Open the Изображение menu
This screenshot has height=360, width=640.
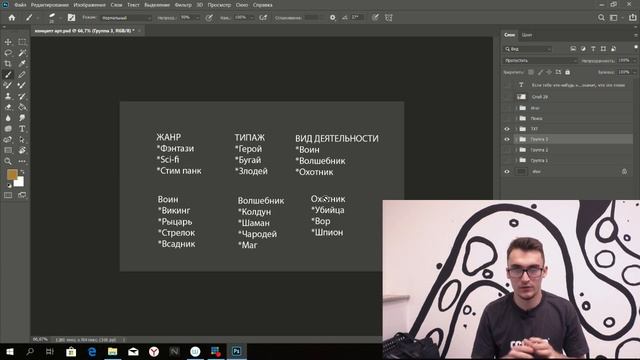89,5
